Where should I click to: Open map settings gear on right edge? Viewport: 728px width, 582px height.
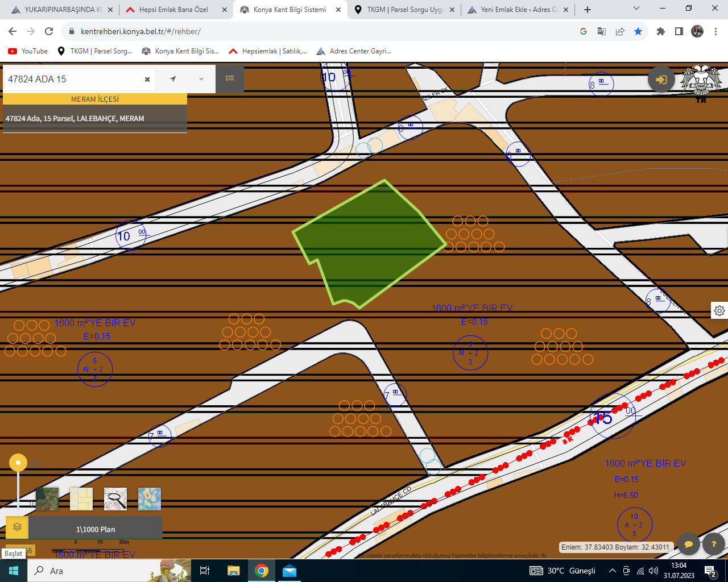[x=719, y=311]
